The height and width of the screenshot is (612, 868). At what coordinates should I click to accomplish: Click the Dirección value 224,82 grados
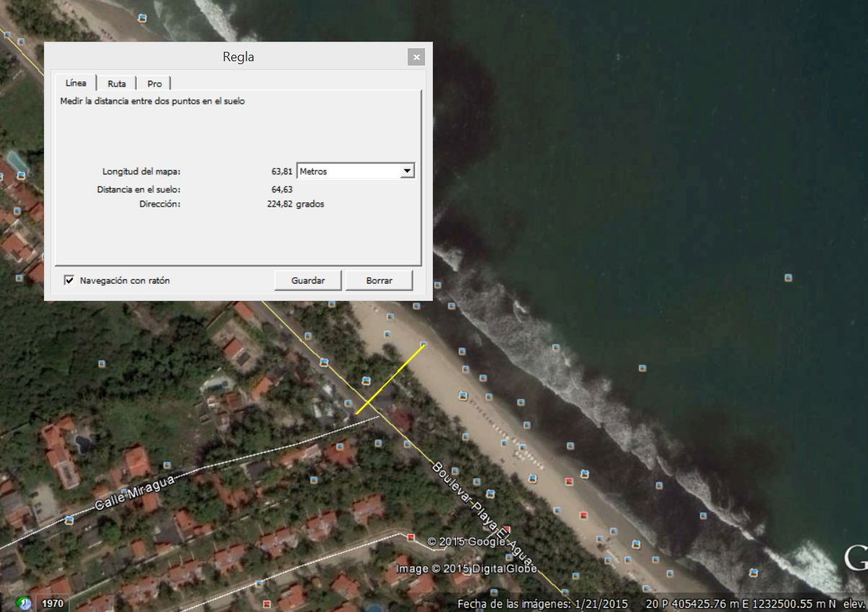295,204
